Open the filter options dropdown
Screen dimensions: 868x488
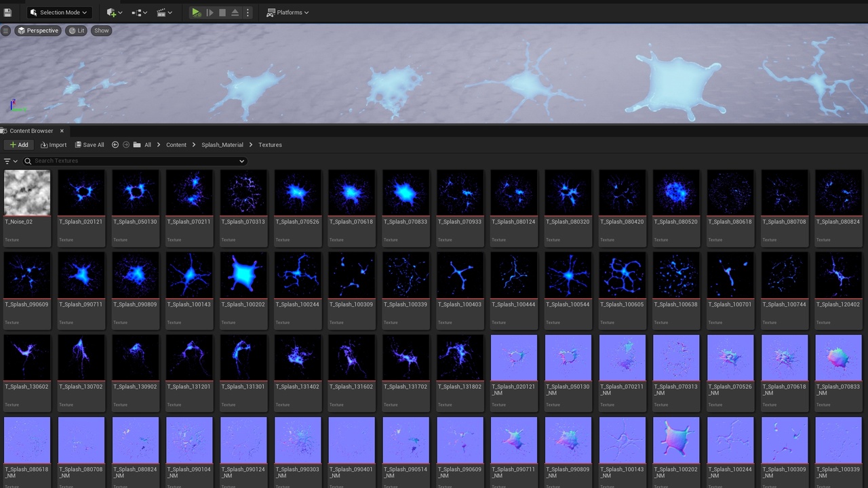[10, 161]
